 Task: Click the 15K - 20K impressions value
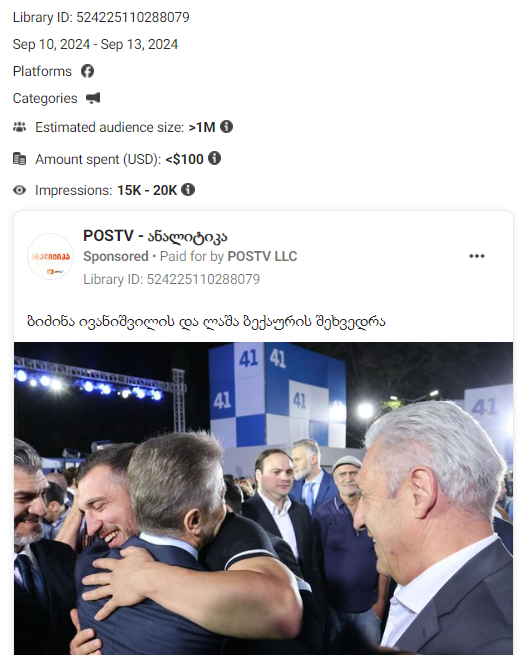tap(147, 190)
